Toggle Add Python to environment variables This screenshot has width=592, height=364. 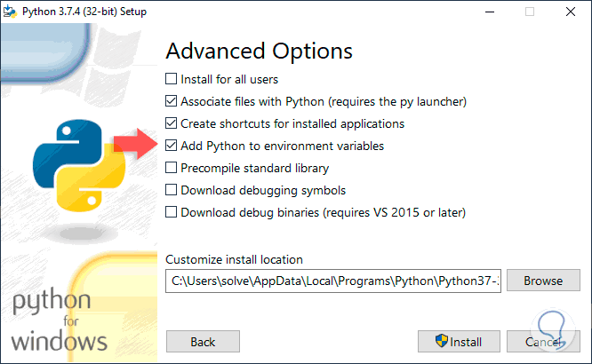(x=172, y=146)
